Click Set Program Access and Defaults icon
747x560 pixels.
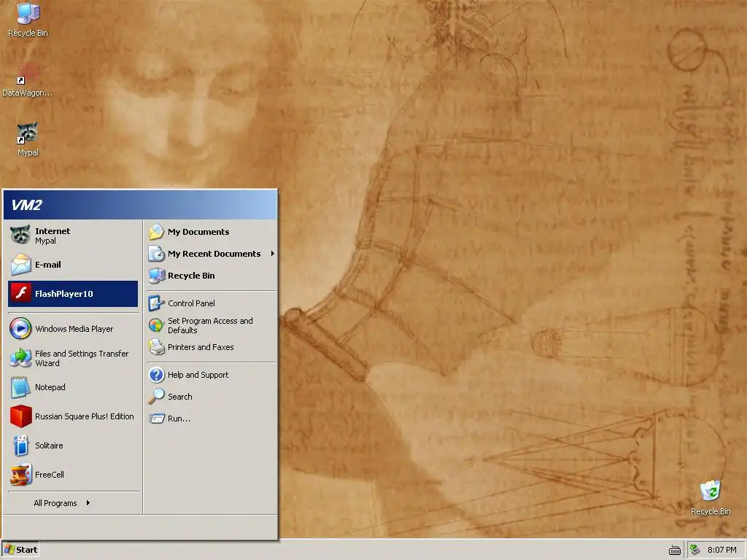click(x=156, y=325)
